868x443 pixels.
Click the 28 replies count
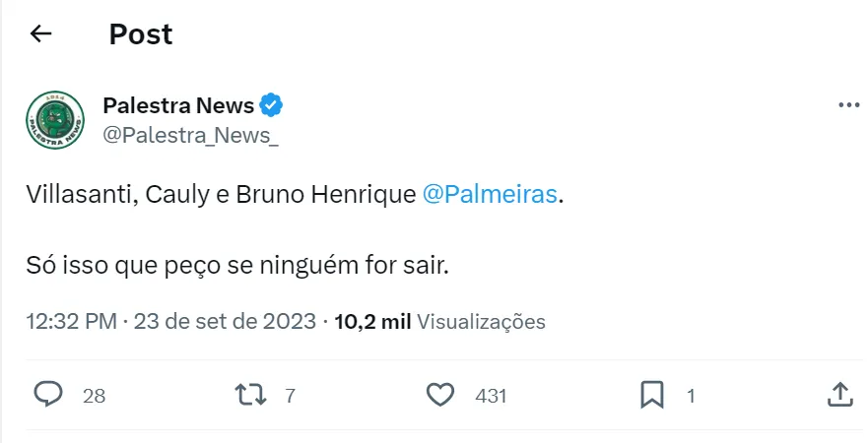(94, 396)
